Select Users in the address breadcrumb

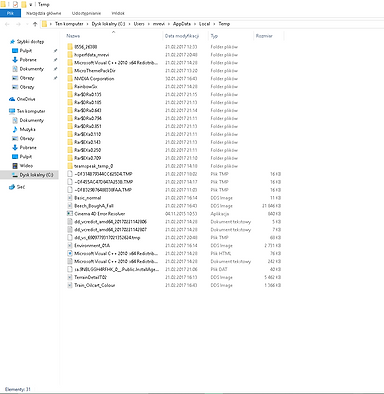(139, 24)
